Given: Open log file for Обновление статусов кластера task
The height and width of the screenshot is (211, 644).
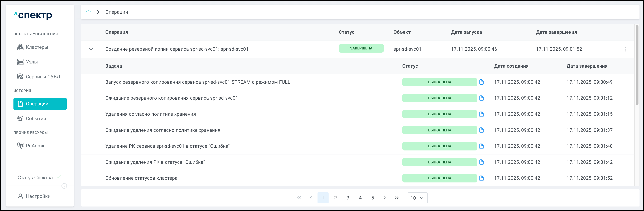Looking at the screenshot, I should click(481, 178).
